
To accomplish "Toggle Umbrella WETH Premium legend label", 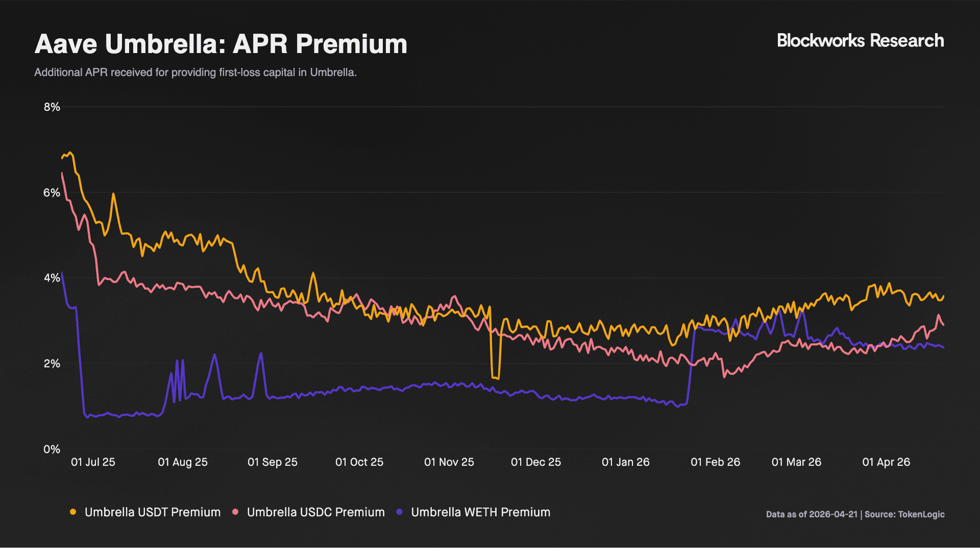I will point(480,512).
